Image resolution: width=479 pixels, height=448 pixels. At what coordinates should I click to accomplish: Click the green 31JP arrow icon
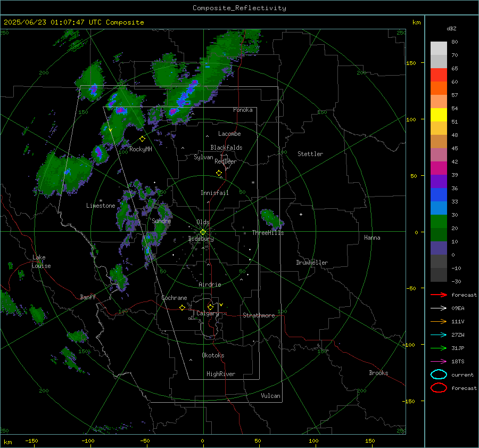[x=439, y=348]
